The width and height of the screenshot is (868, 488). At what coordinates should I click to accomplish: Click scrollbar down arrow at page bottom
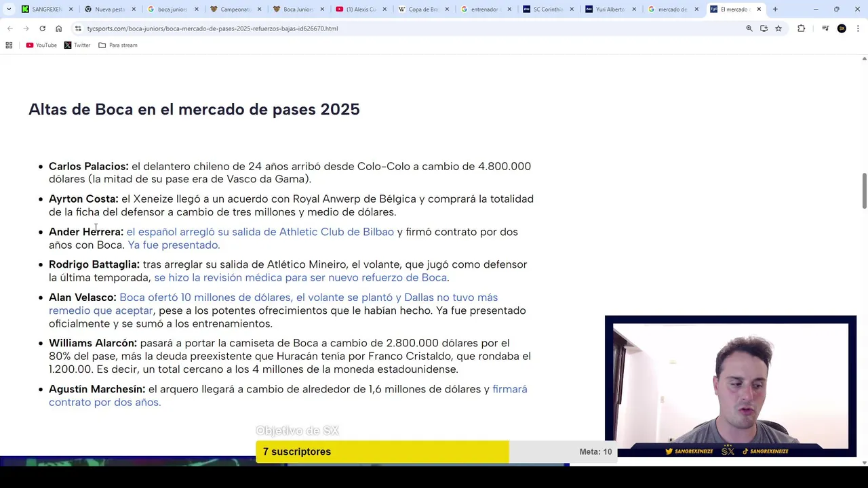pos(864,463)
